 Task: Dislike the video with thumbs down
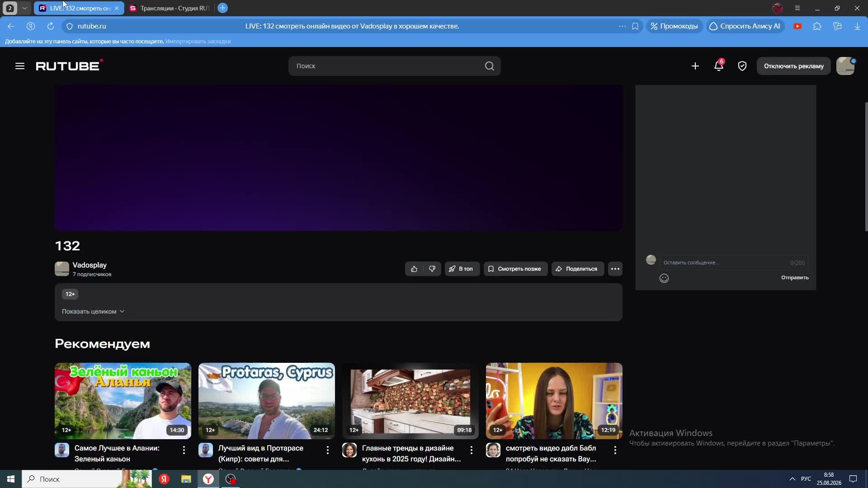pyautogui.click(x=432, y=269)
